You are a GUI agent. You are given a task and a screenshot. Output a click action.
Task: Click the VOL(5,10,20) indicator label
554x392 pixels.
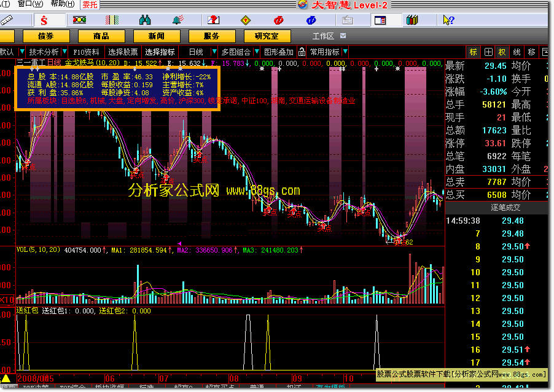point(39,249)
